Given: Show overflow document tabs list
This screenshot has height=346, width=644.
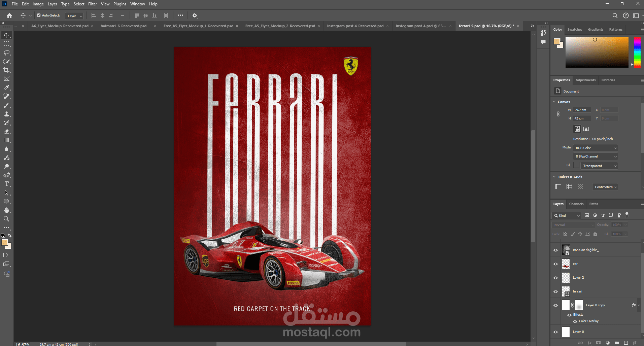Looking at the screenshot, I should tap(532, 26).
